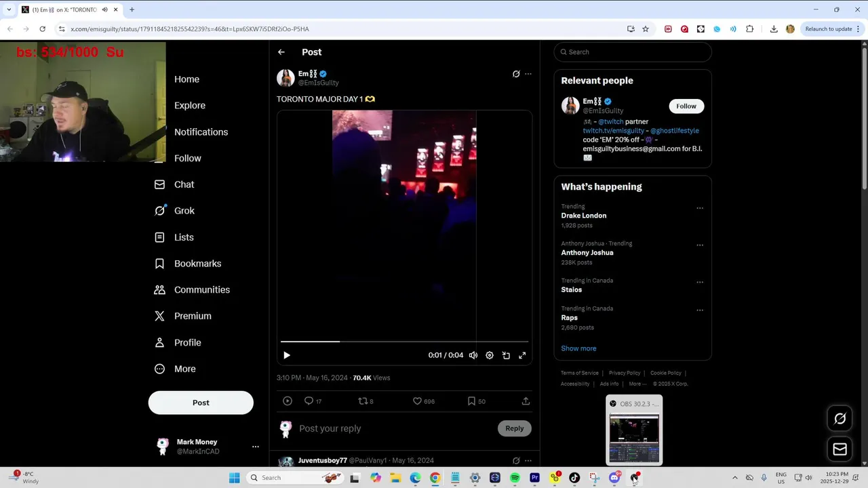868x488 pixels.
Task: Follow Em from Relevant people
Action: pyautogui.click(x=686, y=106)
